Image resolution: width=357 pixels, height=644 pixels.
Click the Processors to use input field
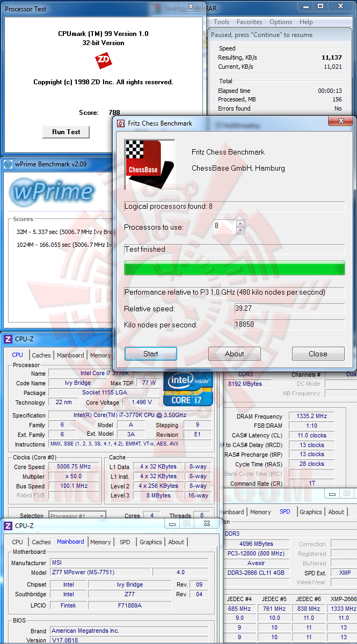(x=224, y=226)
